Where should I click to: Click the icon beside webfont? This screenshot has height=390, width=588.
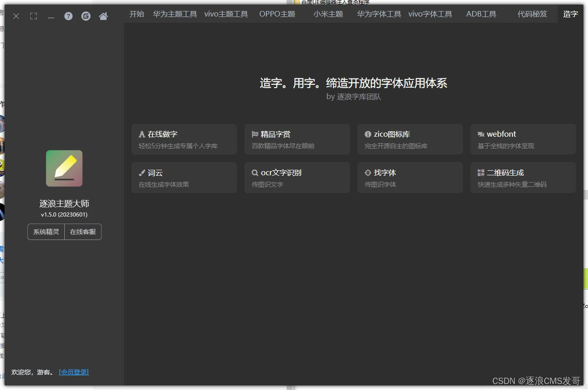[x=481, y=134]
